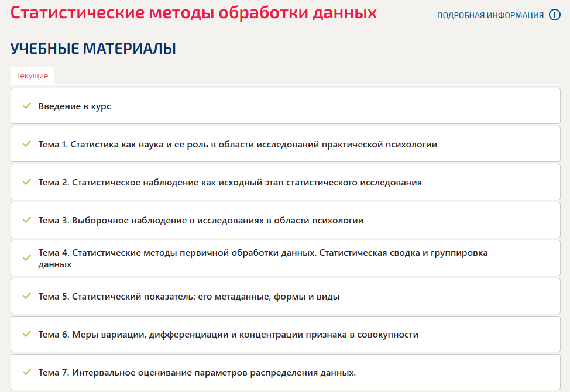Open Тема 4 Статистические методы первичной обработки
The width and height of the screenshot is (570, 392).
click(x=286, y=258)
